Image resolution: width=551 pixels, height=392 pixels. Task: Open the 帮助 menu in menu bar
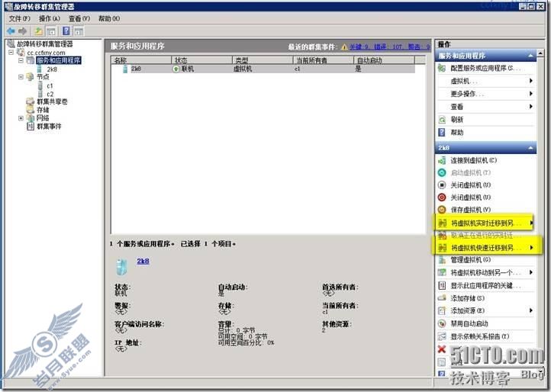click(109, 18)
